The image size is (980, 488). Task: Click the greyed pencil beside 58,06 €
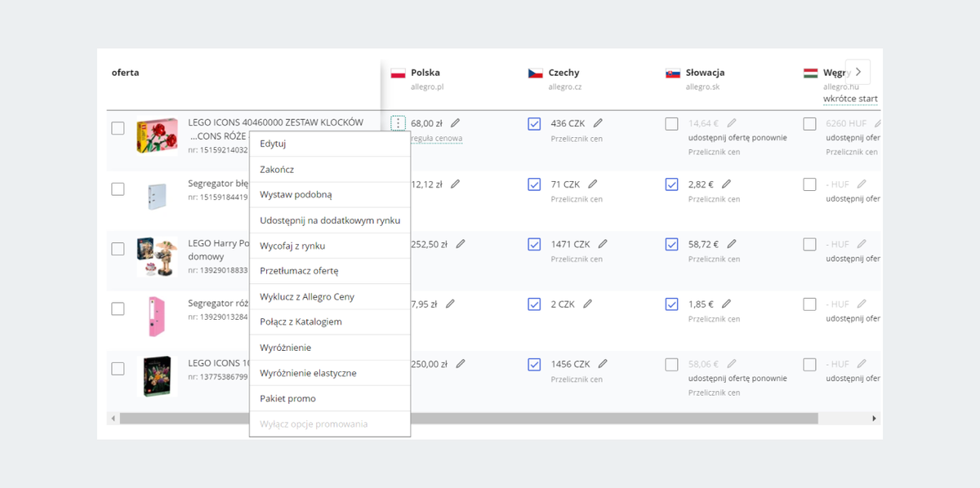coord(732,364)
